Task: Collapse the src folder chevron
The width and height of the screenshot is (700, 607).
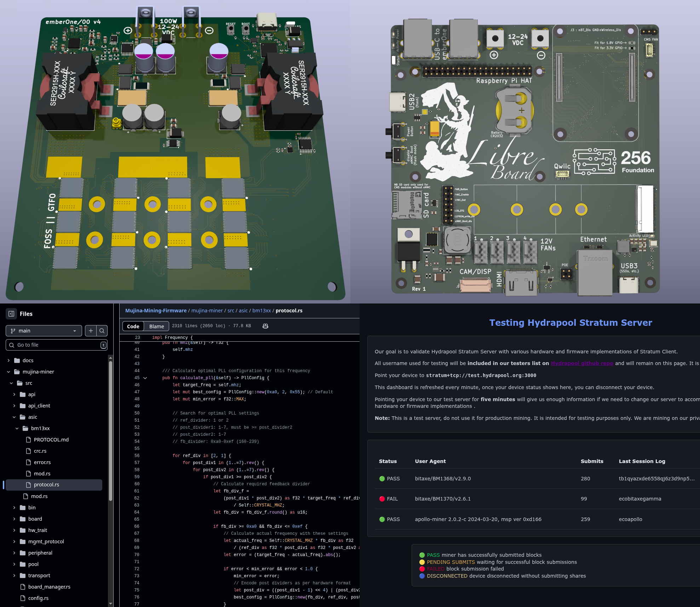Action: click(x=11, y=383)
